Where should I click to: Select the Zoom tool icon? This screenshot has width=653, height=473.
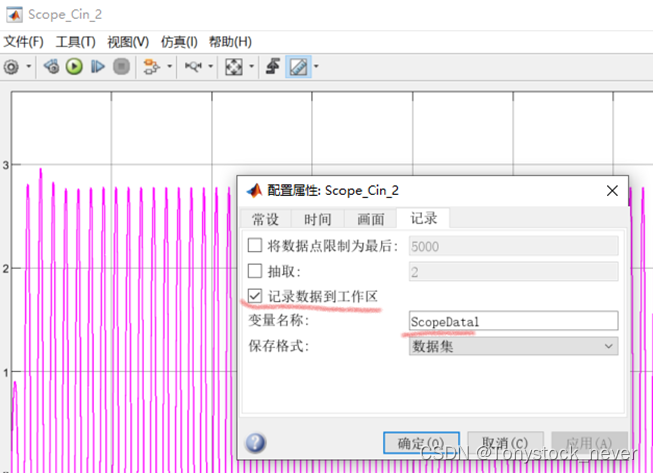point(193,67)
